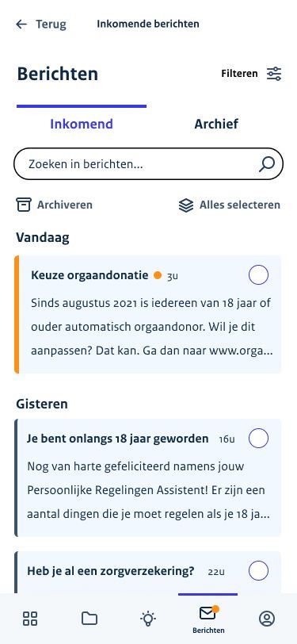Click the Alles selecteren button
Image resolution: width=297 pixels, height=644 pixels.
point(230,205)
